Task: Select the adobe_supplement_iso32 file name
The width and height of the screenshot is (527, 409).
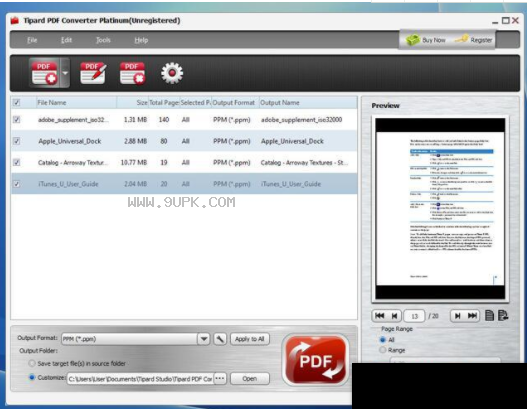Action: click(x=73, y=120)
